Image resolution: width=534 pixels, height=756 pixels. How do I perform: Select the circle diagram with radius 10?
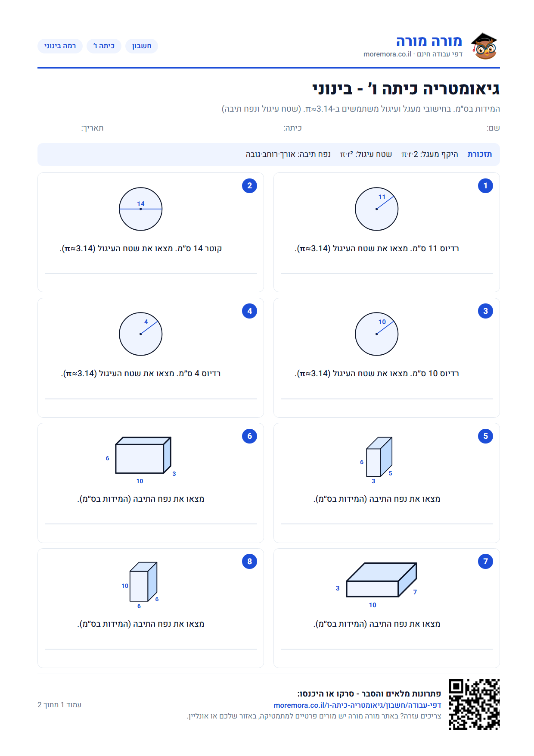pyautogui.click(x=377, y=334)
